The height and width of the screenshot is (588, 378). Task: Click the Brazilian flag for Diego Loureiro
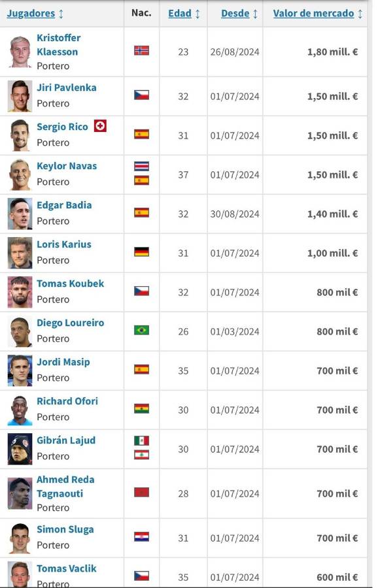coord(142,331)
